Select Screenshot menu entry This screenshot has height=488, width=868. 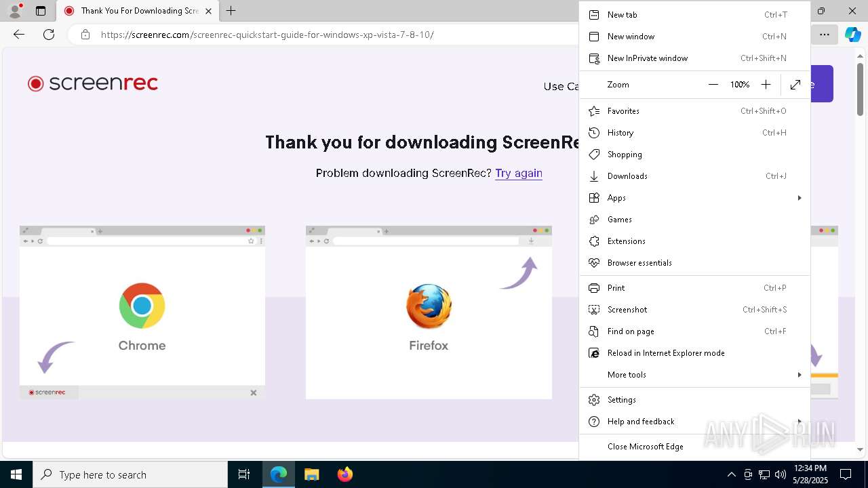click(x=694, y=310)
